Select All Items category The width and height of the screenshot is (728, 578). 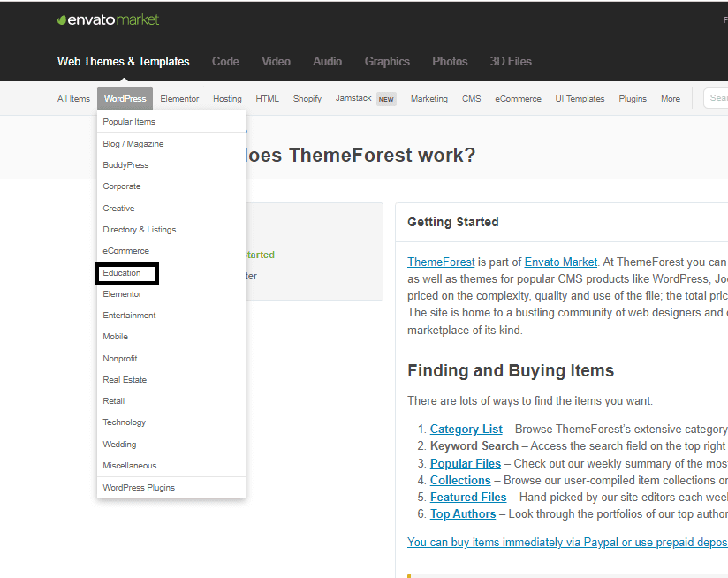click(x=73, y=98)
